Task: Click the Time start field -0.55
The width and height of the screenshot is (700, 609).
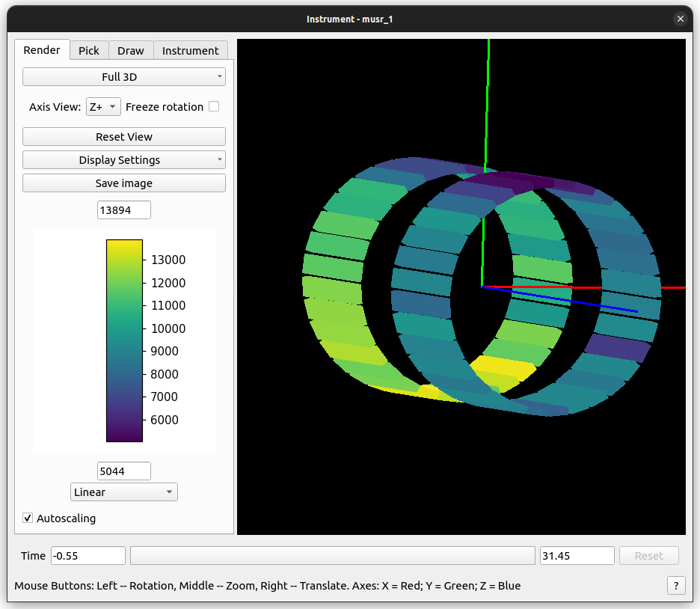Action: [88, 556]
